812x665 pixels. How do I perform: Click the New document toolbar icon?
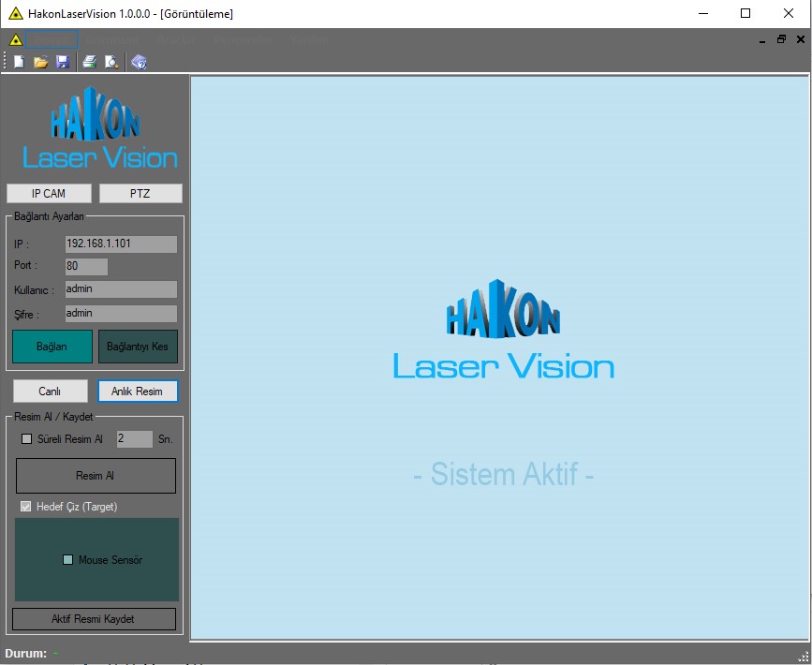click(19, 63)
